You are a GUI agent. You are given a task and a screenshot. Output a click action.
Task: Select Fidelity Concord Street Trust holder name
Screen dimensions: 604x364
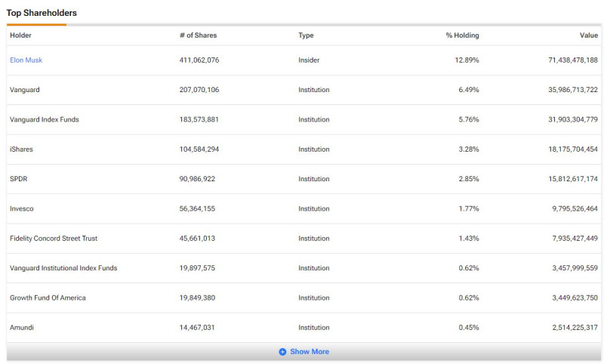(x=54, y=239)
